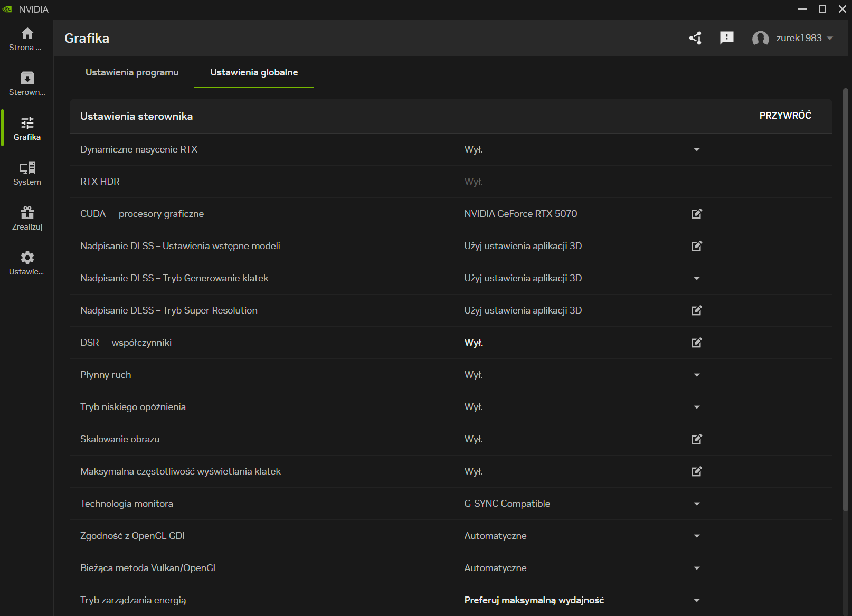Select the Ustawienia globalne tab

point(254,72)
